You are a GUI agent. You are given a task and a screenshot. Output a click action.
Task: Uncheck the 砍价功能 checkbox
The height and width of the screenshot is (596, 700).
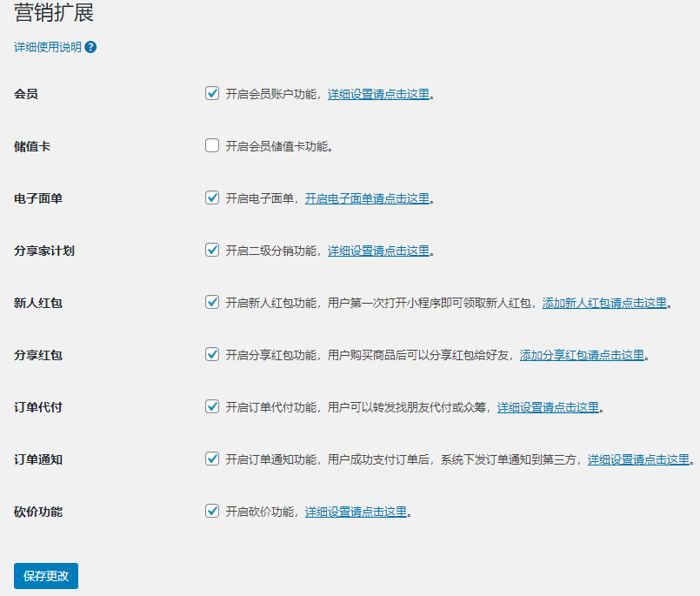click(x=212, y=511)
